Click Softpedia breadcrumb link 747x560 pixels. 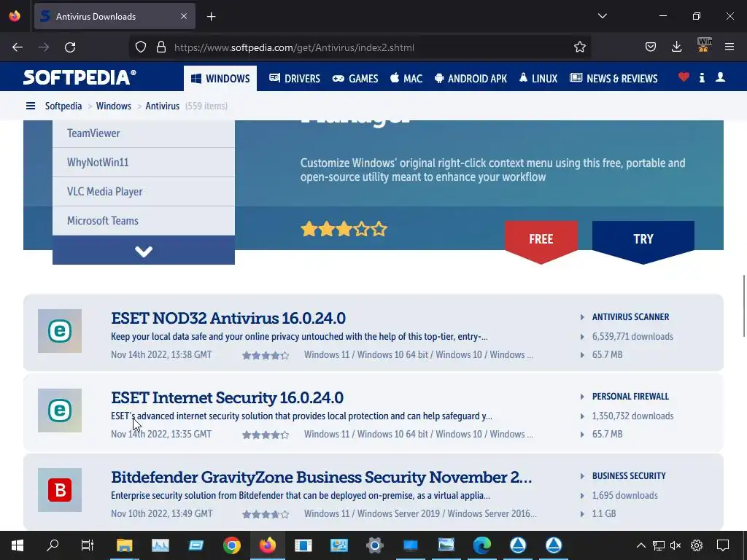point(63,106)
